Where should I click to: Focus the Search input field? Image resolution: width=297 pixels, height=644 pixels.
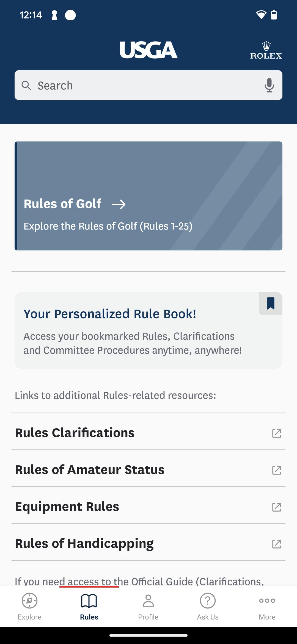pyautogui.click(x=148, y=85)
